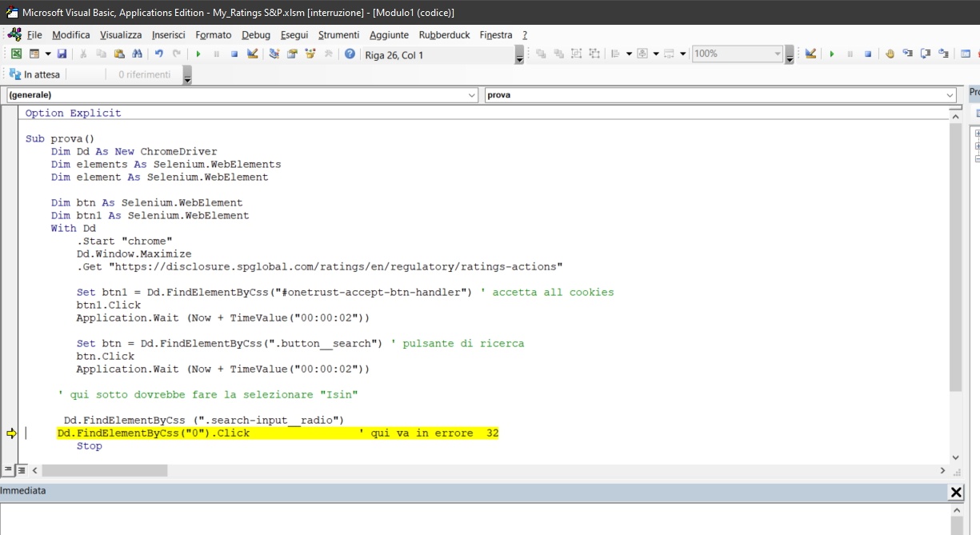Screen dimensions: 980x535
Task: Open Standard toolbar options after Riga 26
Action: click(519, 55)
